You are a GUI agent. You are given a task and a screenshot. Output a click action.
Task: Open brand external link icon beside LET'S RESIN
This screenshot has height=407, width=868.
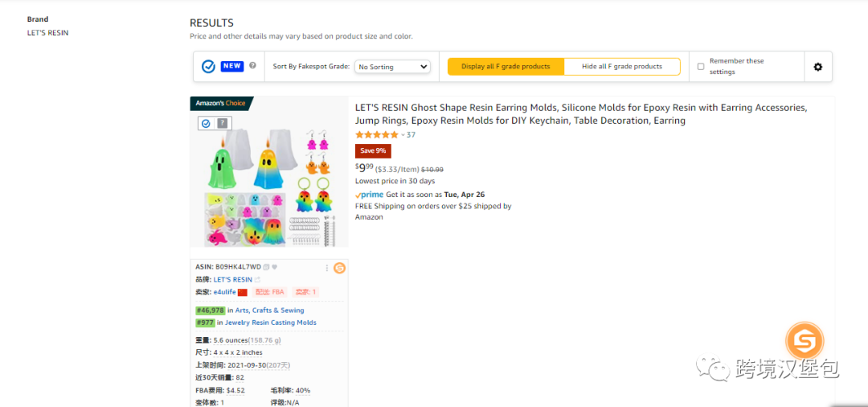point(257,280)
